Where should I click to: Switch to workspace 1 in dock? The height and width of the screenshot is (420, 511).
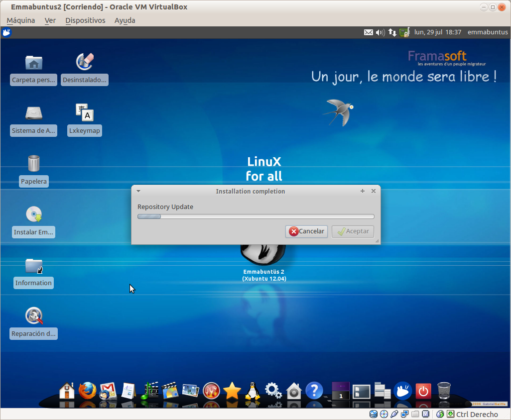coord(341,391)
